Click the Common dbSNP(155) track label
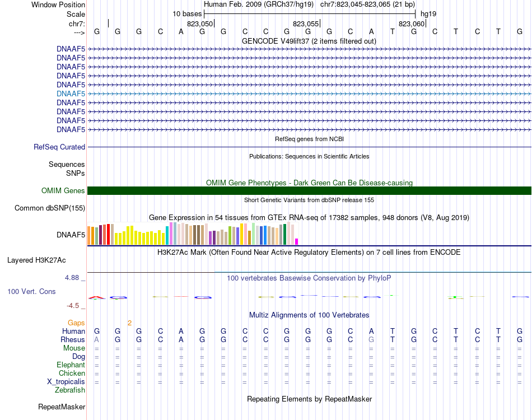Viewport: 532px width, 420px height. [49, 208]
